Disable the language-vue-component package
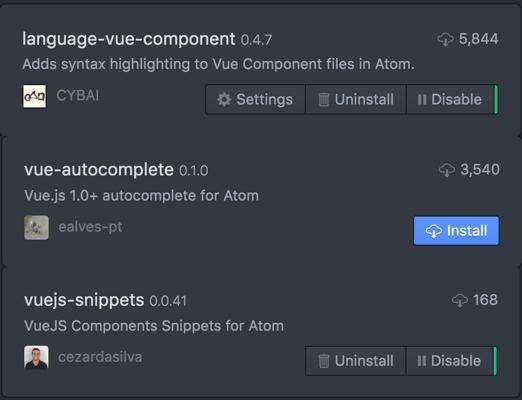 (450, 99)
